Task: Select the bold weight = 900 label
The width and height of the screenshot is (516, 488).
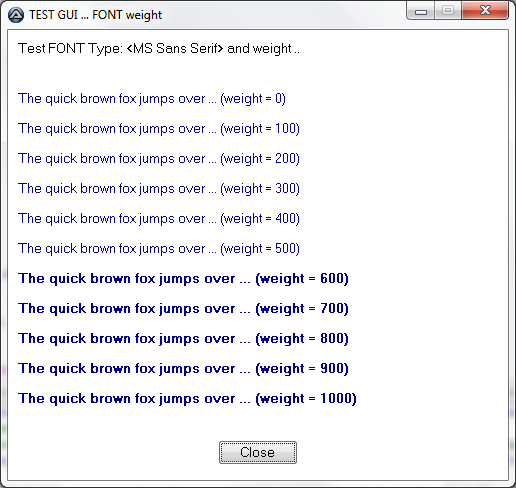Action: point(183,369)
